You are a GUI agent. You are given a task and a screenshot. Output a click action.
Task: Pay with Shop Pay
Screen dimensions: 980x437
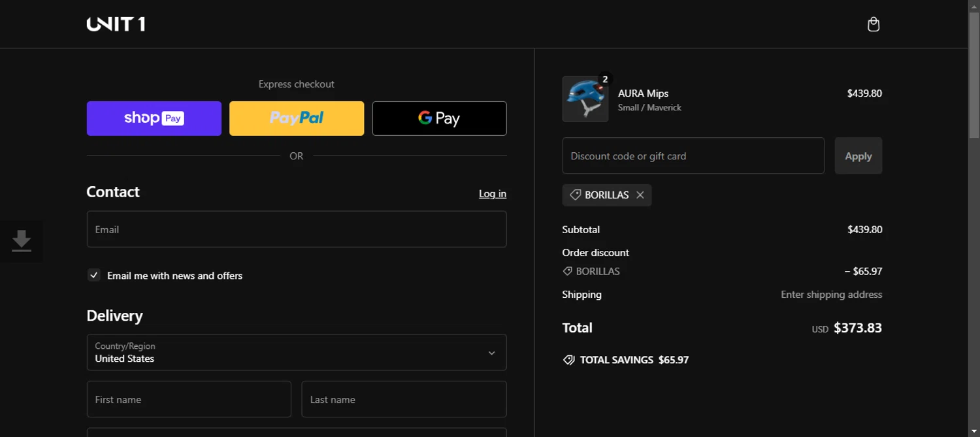[154, 118]
